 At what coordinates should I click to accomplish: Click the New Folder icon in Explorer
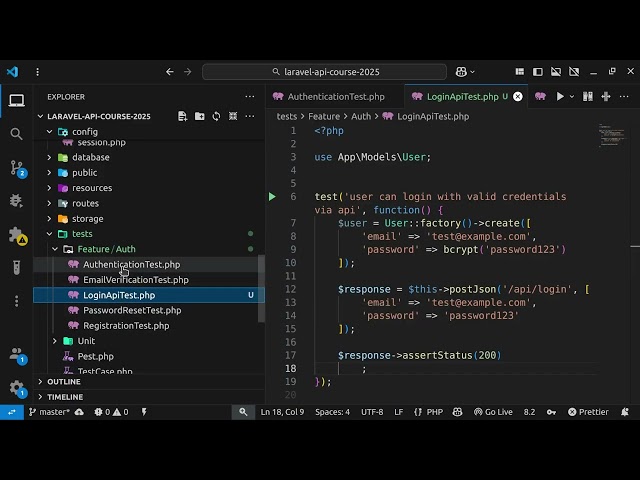click(x=200, y=116)
